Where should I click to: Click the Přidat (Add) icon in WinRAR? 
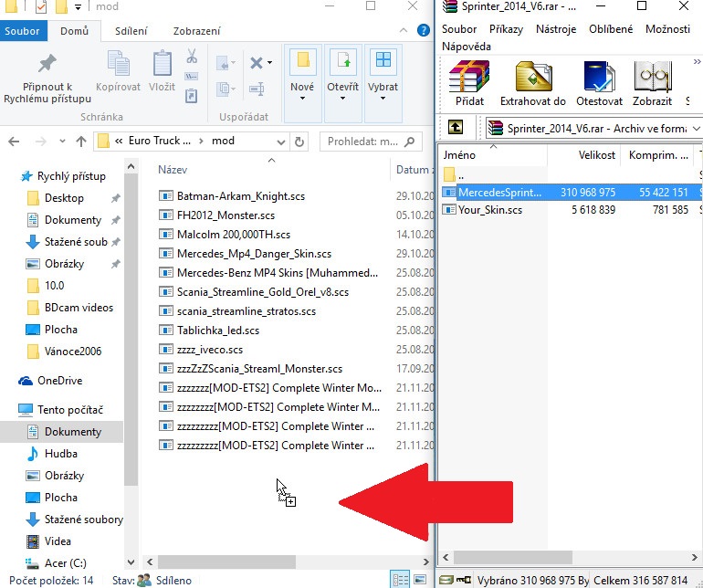click(469, 79)
